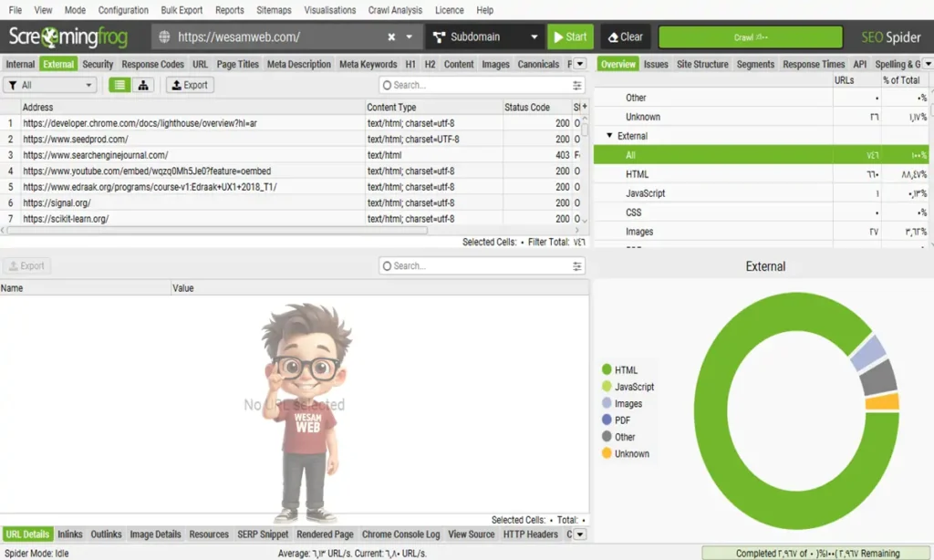The image size is (934, 560).
Task: Open the Subdomain mode dropdown
Action: (484, 37)
